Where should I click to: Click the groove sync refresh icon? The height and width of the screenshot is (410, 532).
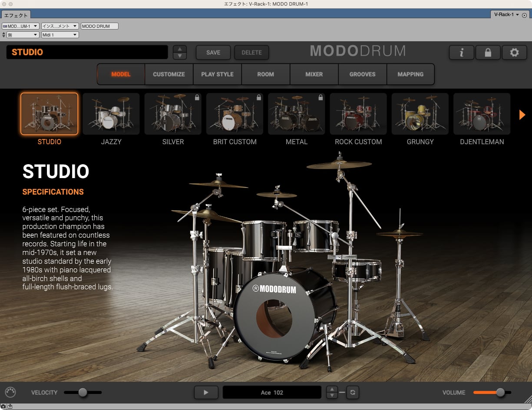coord(353,392)
